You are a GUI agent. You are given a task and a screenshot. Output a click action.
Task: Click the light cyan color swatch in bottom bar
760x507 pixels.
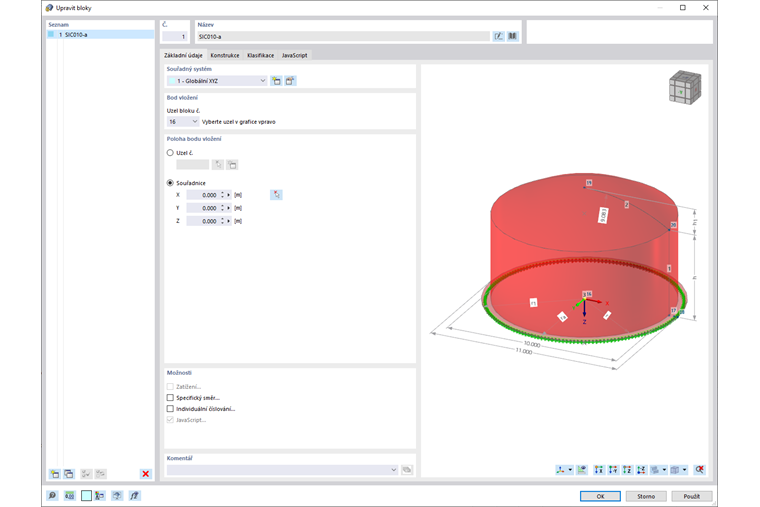point(86,495)
